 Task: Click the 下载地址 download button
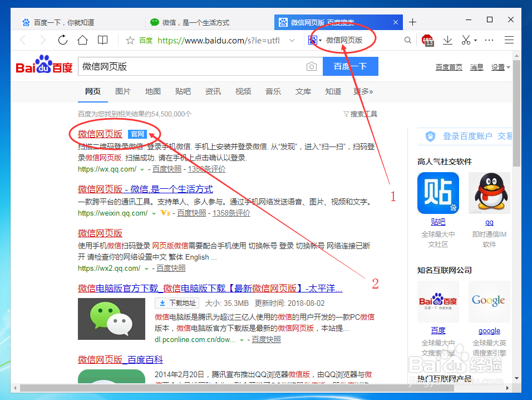pyautogui.click(x=177, y=303)
